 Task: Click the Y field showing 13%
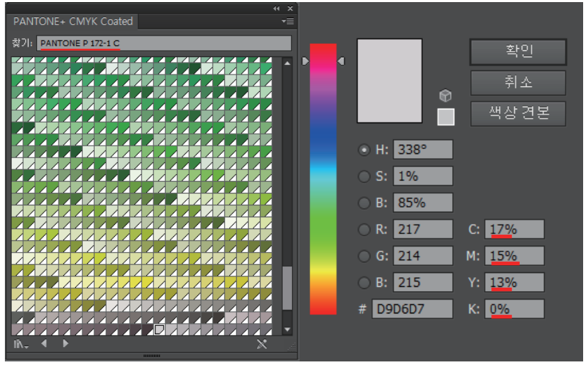click(x=514, y=282)
